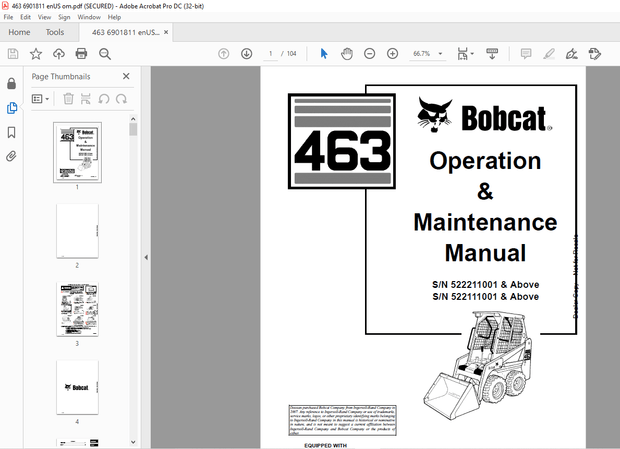Expand the fit page options arrow
Viewport: 620px width, 449px height.
coord(472,54)
